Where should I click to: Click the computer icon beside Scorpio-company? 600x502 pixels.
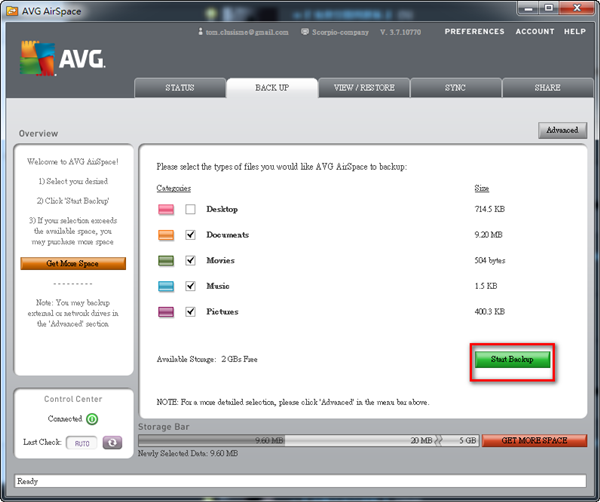tap(305, 31)
